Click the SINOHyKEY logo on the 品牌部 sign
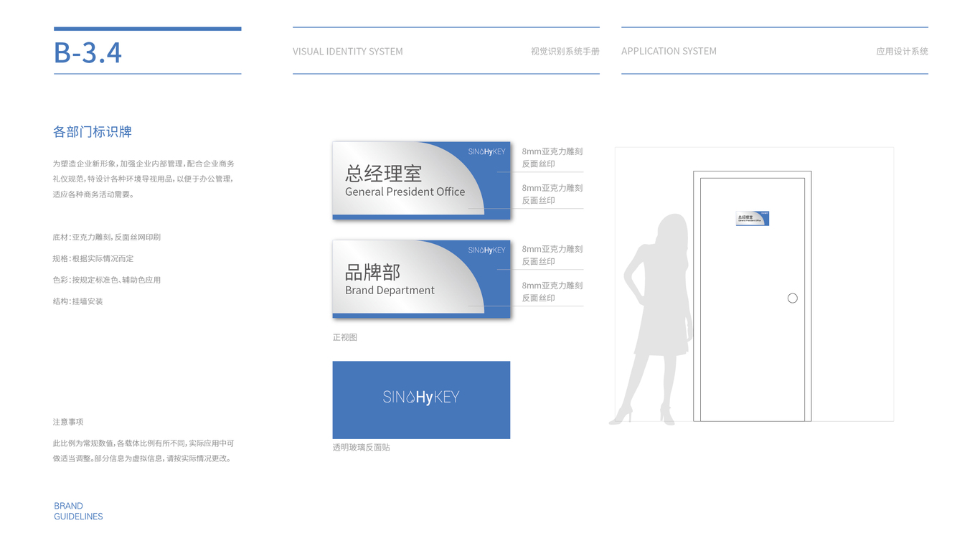The image size is (980, 551). click(486, 250)
